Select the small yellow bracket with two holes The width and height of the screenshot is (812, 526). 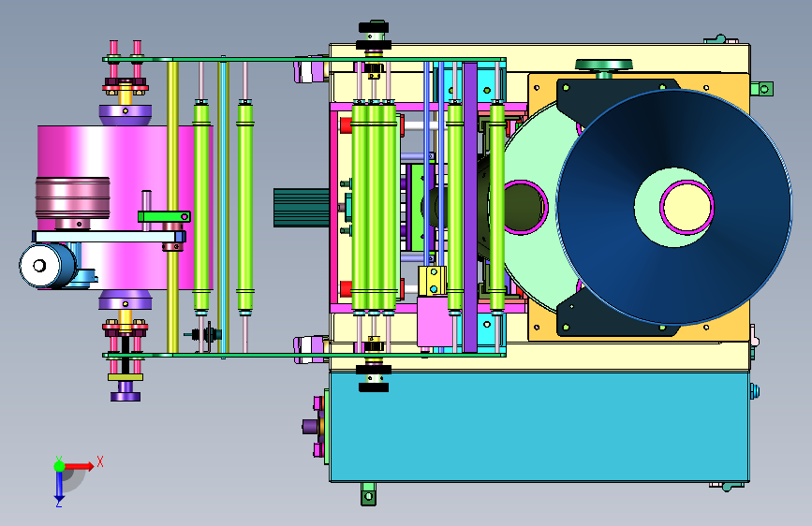click(433, 281)
